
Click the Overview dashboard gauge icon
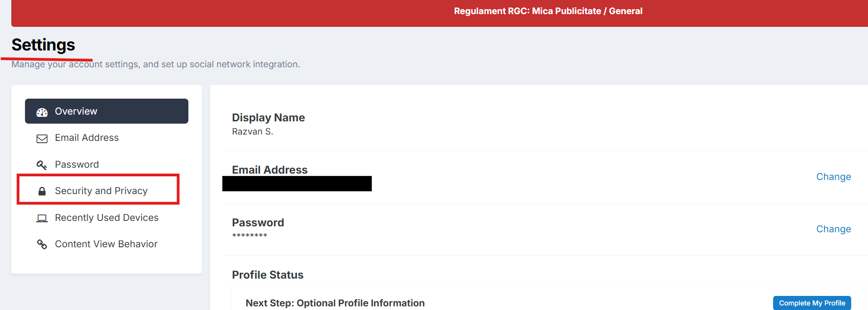click(x=42, y=112)
